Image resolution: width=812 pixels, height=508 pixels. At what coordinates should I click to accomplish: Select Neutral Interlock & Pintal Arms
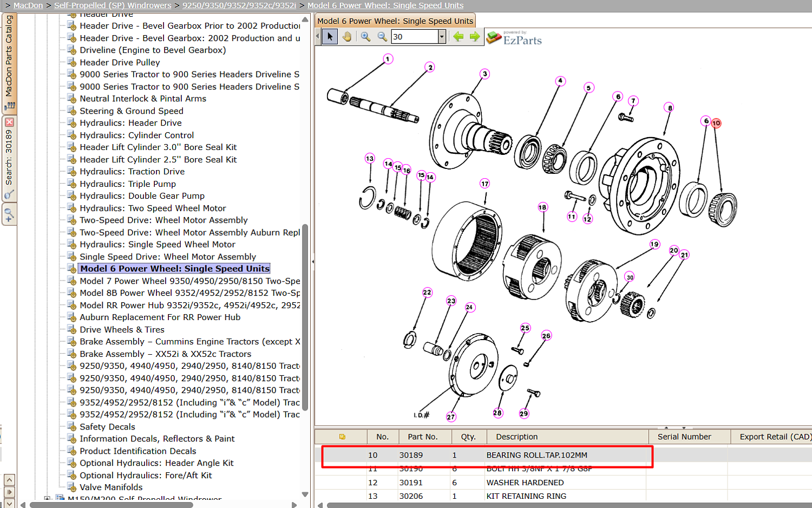pyautogui.click(x=143, y=99)
